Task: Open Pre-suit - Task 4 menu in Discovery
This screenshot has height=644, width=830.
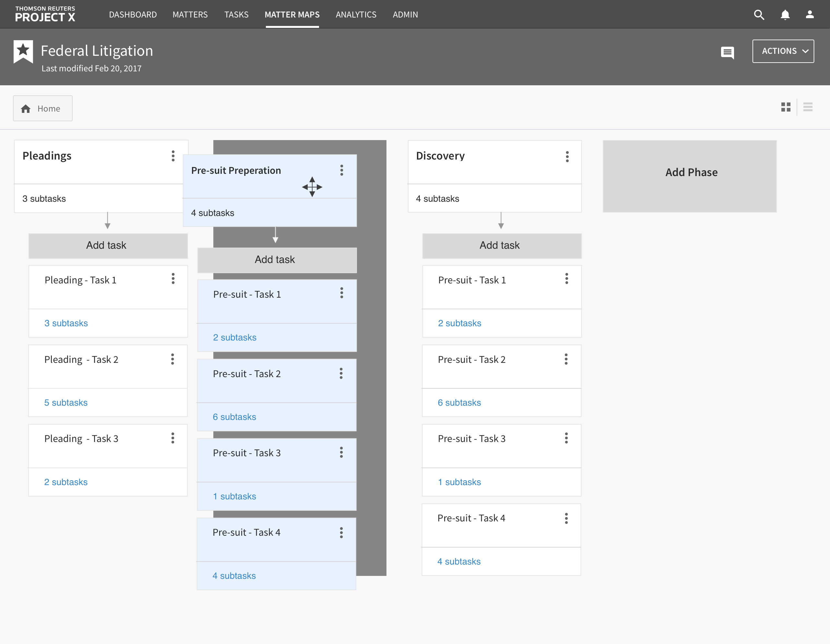Action: coord(566,519)
